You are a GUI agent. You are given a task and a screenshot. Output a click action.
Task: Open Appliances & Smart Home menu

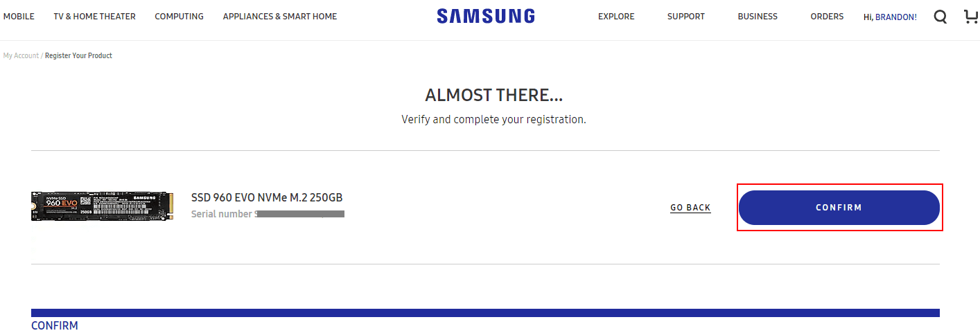(280, 17)
